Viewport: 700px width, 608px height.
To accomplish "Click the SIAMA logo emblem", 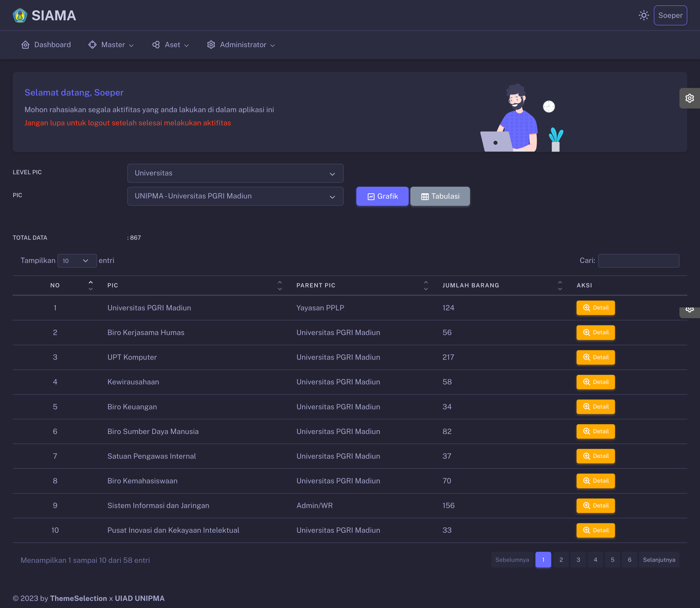I will coord(20,16).
